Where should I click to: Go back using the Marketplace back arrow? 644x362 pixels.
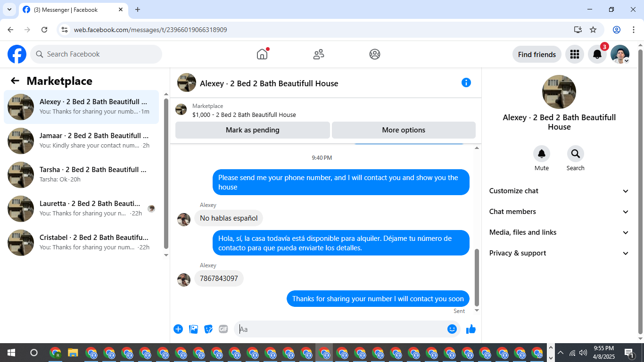point(15,81)
